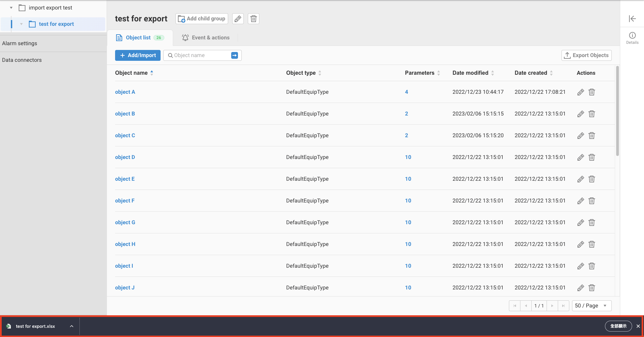Switch to the Event & actions tab
644x337 pixels.
[206, 38]
